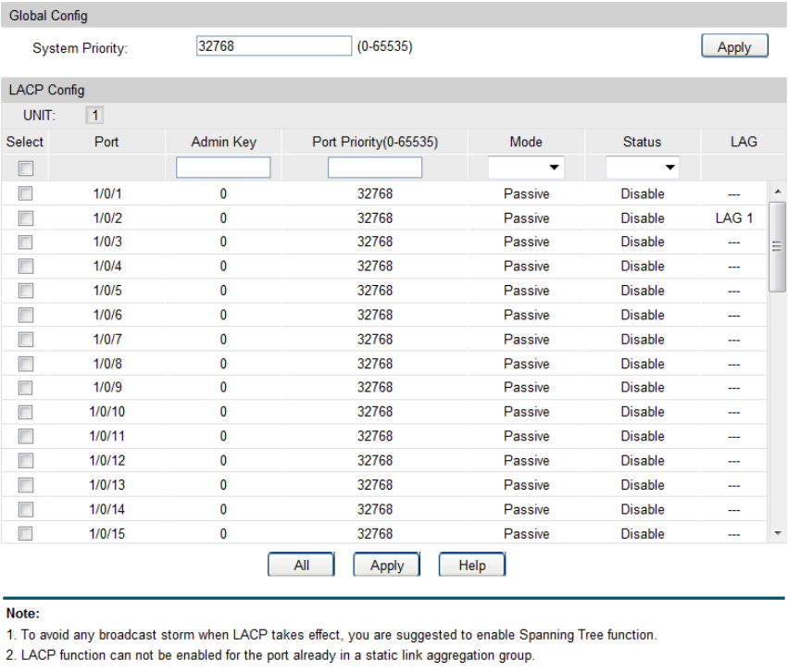Check the box for port 1/0/9

pyautogui.click(x=26, y=387)
